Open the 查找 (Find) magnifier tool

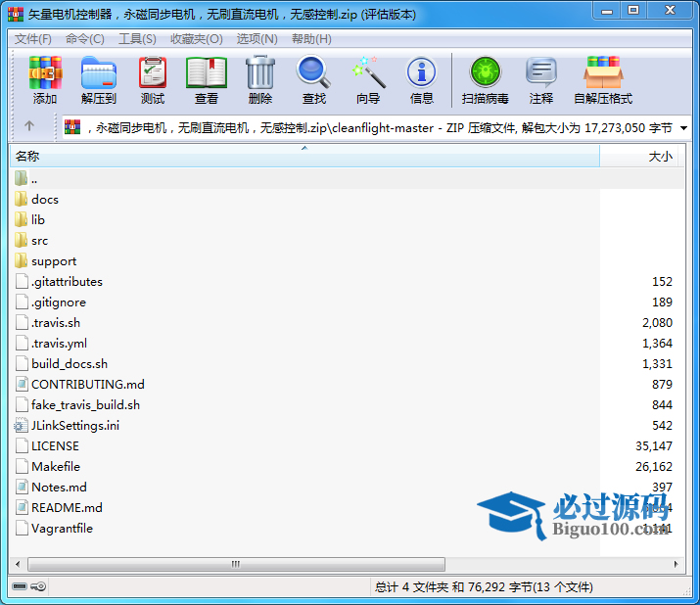[x=314, y=71]
